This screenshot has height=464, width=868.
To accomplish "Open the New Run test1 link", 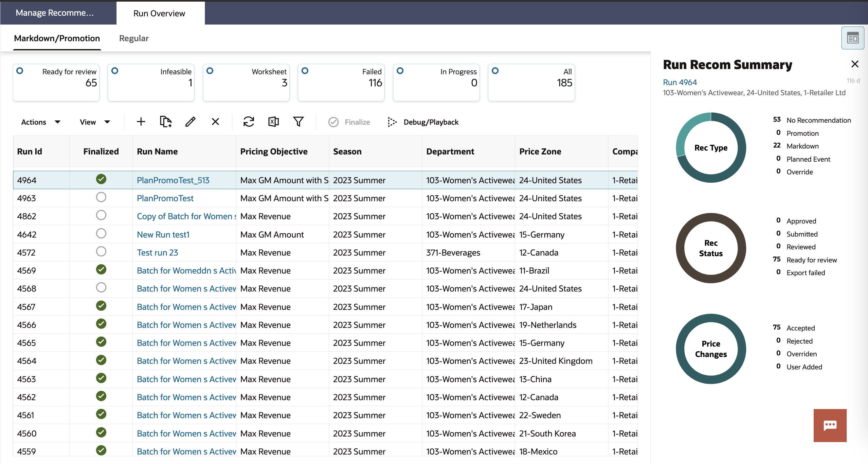I will (x=163, y=235).
